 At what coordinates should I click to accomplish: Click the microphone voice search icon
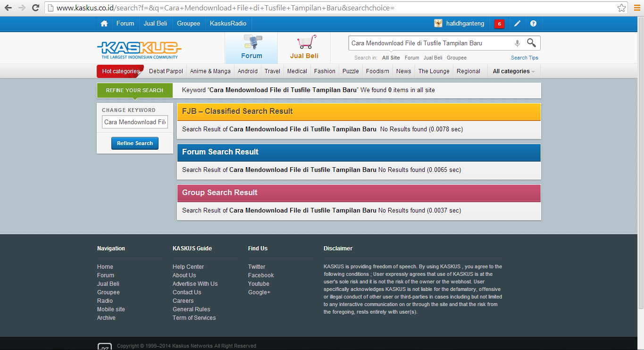(517, 43)
